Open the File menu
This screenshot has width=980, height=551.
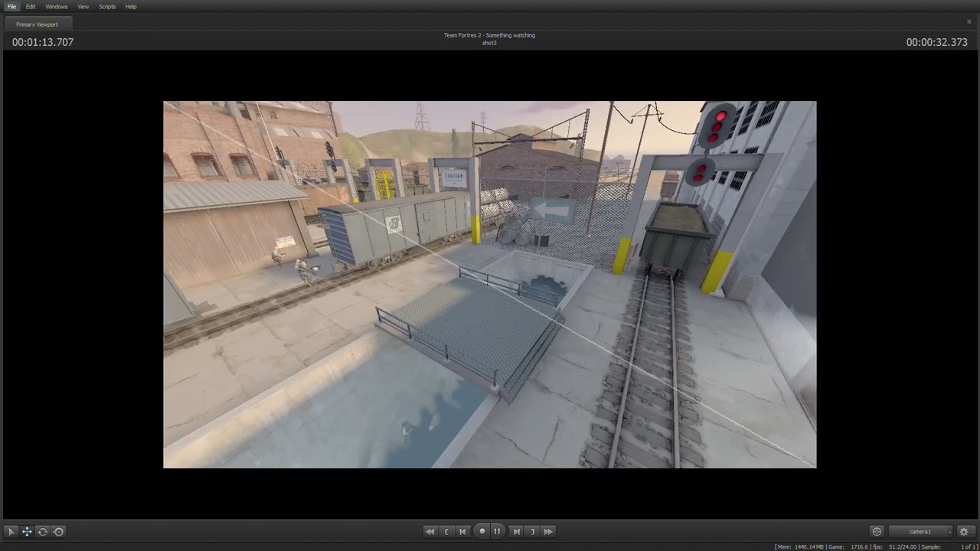click(x=11, y=7)
